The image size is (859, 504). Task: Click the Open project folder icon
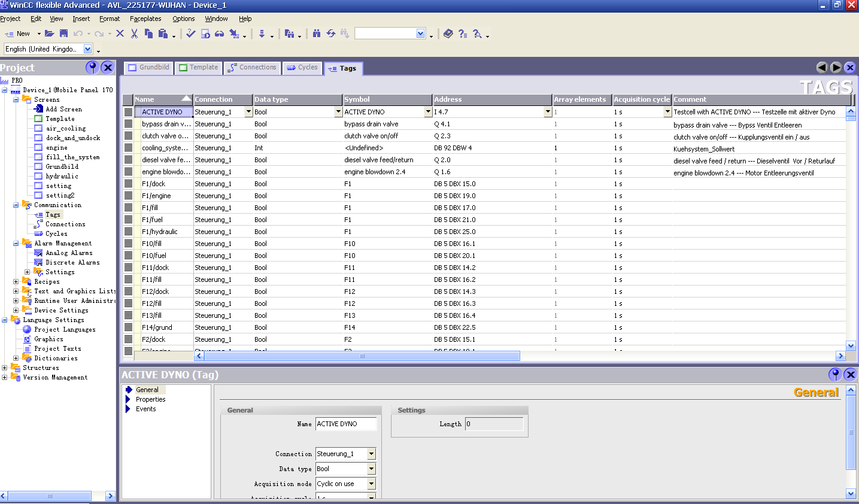pos(49,34)
